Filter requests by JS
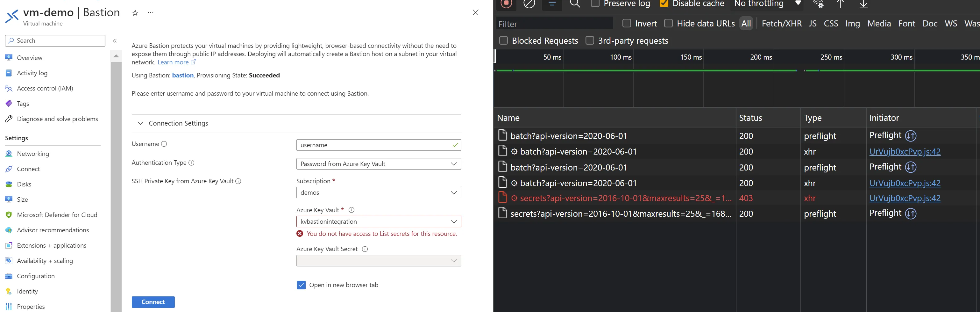The height and width of the screenshot is (312, 980). coord(813,24)
